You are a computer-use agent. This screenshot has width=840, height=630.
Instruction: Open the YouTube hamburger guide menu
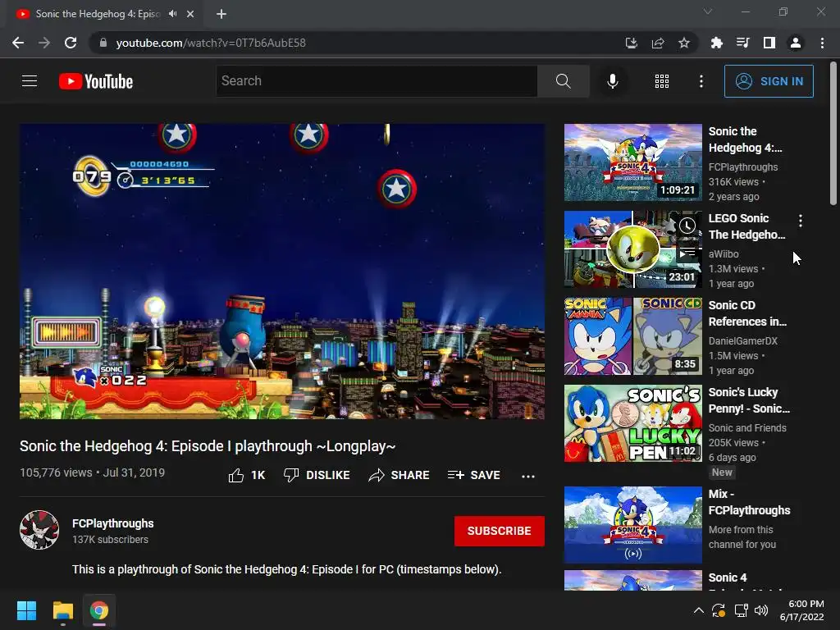tap(30, 81)
